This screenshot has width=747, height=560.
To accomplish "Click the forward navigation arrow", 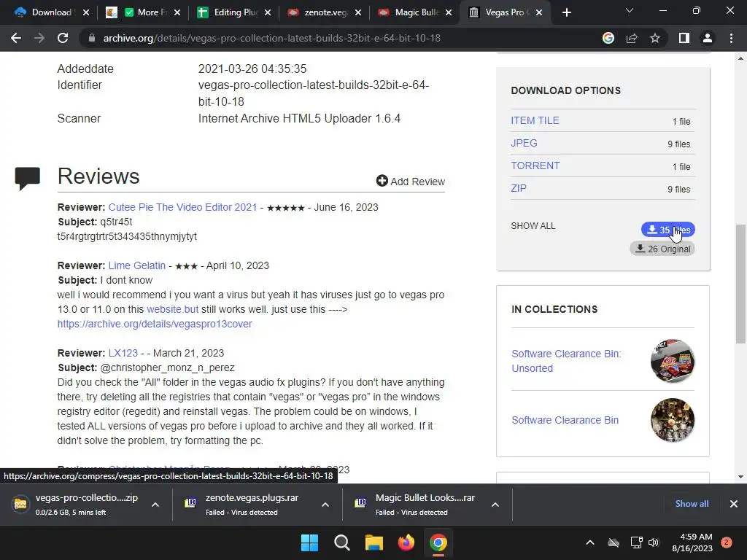I will (39, 38).
